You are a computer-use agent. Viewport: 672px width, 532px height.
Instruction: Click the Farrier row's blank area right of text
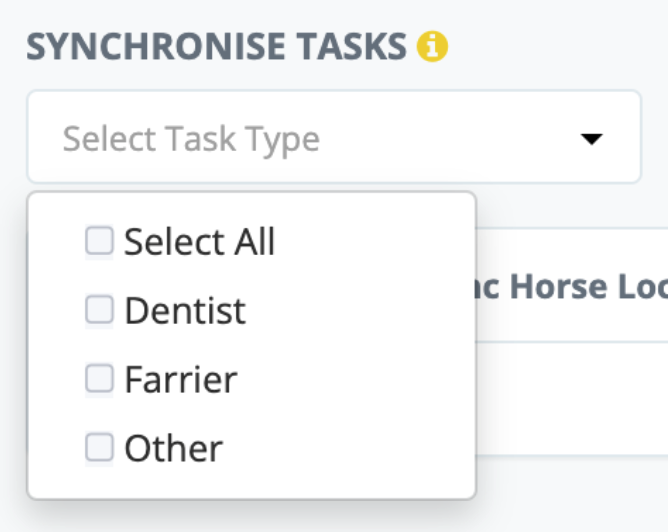tap(360, 380)
